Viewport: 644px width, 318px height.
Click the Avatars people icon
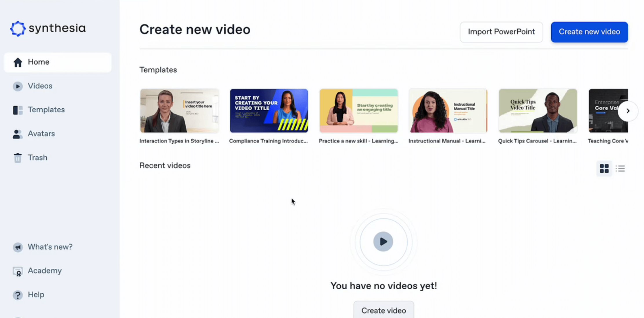tap(18, 134)
